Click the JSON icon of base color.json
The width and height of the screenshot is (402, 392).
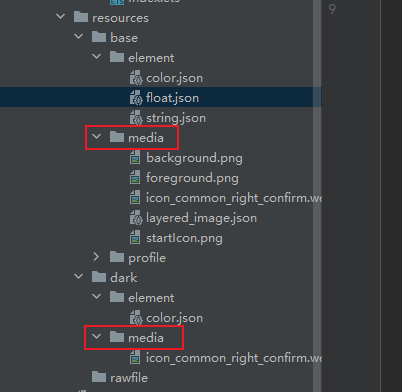(x=136, y=78)
